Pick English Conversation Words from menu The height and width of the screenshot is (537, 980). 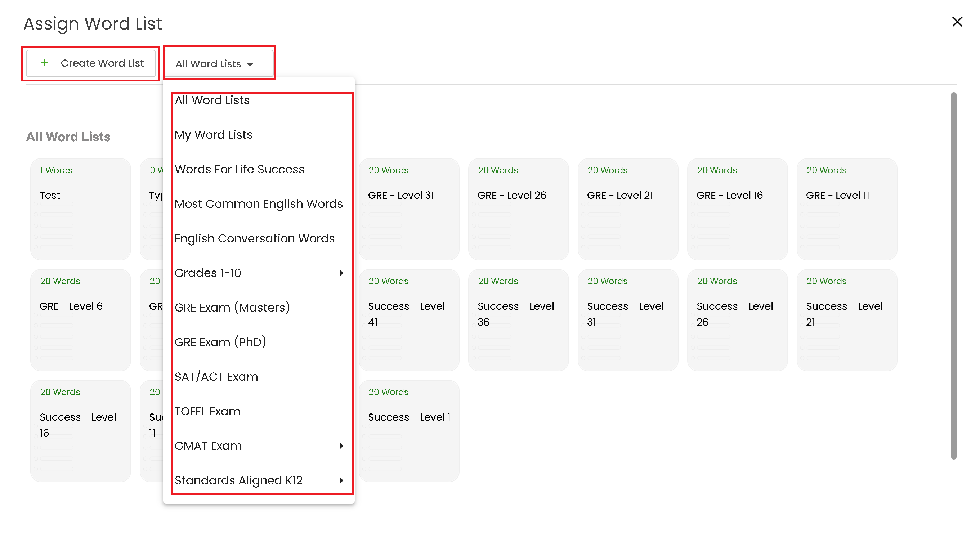[255, 238]
